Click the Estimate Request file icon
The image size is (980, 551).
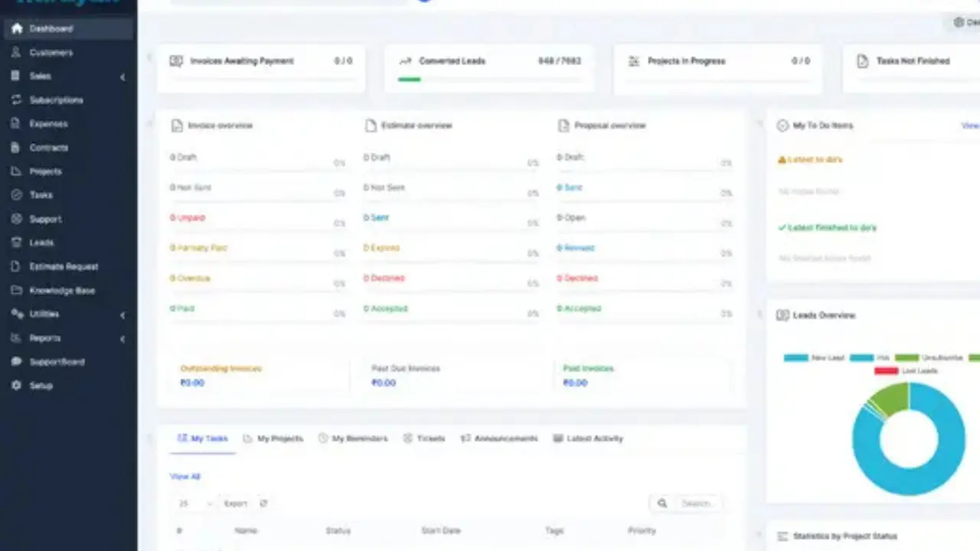coord(16,266)
